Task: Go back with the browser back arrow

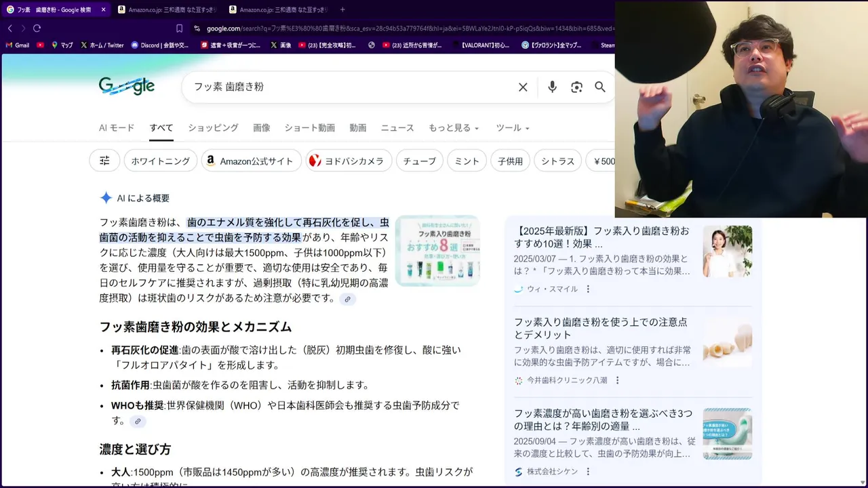Action: click(9, 28)
